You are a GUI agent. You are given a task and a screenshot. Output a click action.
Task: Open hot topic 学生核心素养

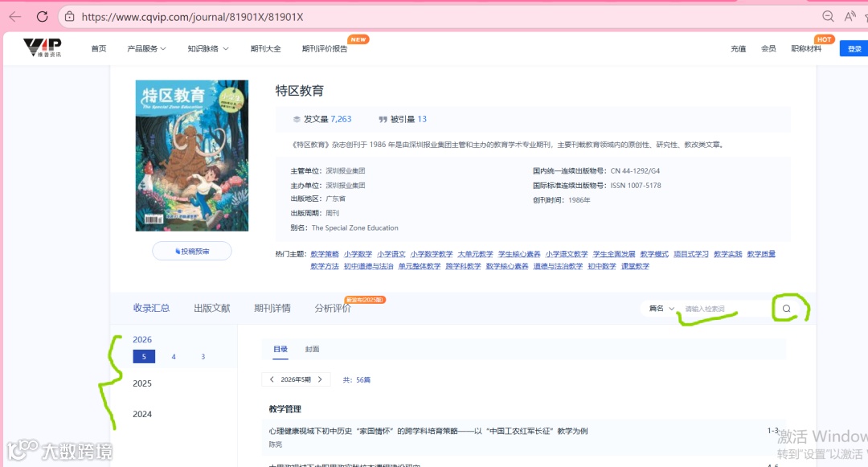(x=519, y=254)
